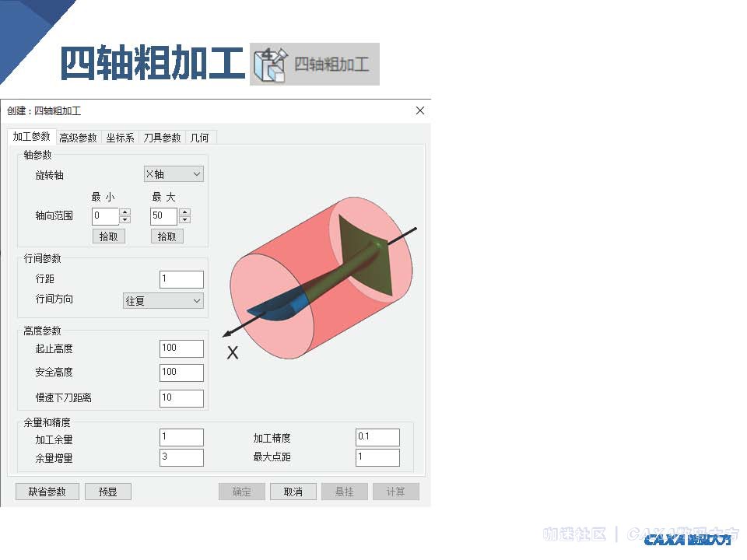
Task: Click 拾取 button under 最小 field
Action: pos(108,236)
